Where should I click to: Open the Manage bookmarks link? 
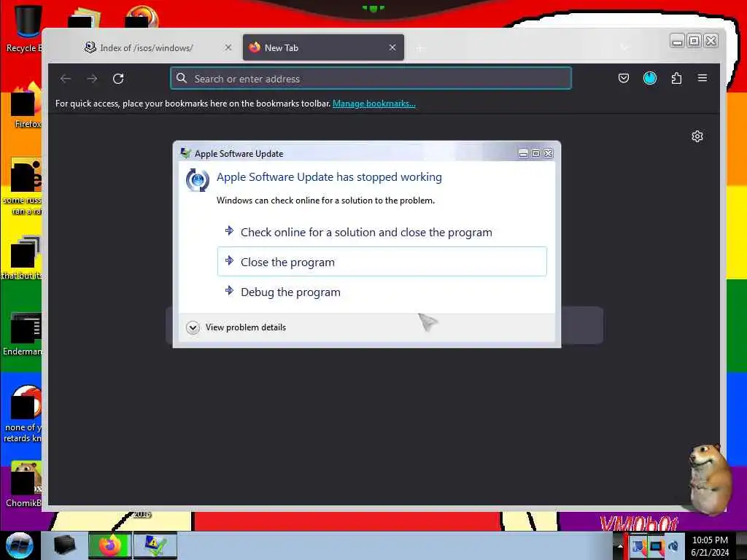click(374, 104)
